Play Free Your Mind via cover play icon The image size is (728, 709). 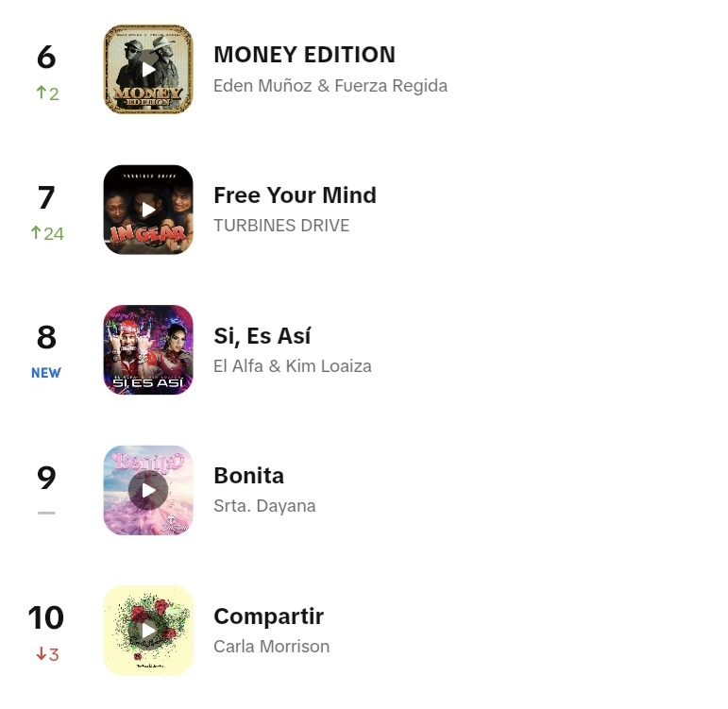click(x=148, y=210)
